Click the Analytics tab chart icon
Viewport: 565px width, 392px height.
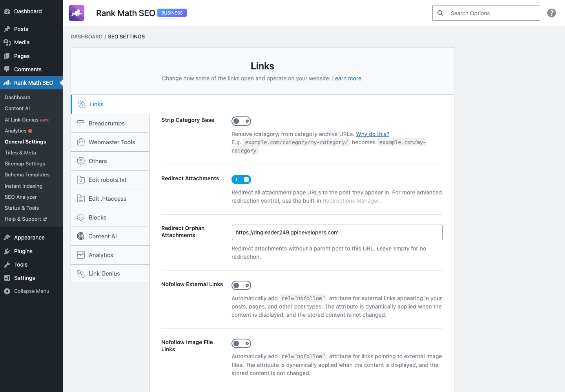click(x=81, y=255)
